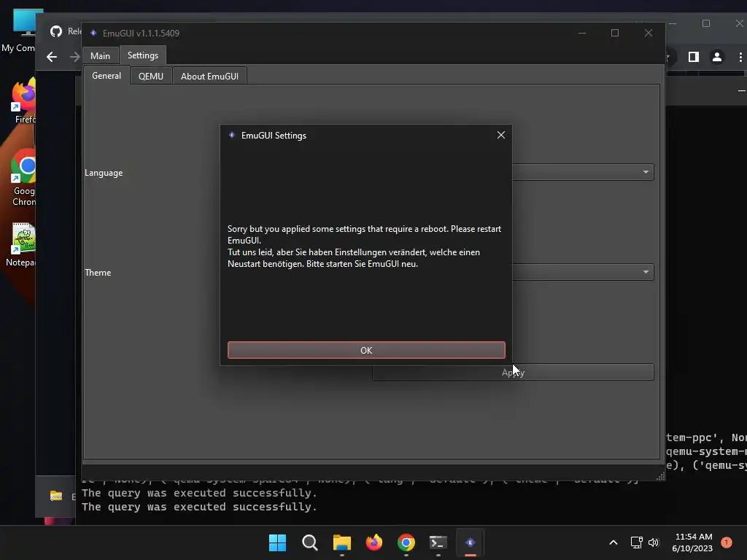
Task: Open the Google Chrome desktop shortcut
Action: click(x=23, y=178)
